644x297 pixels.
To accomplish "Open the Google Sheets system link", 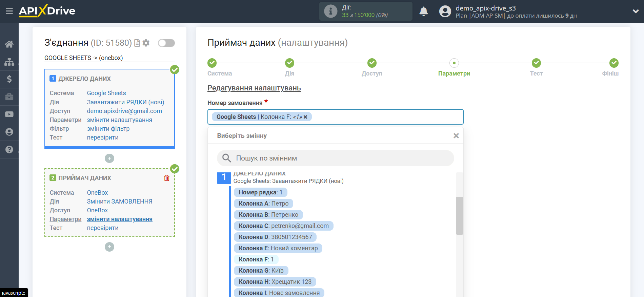I will pos(106,93).
